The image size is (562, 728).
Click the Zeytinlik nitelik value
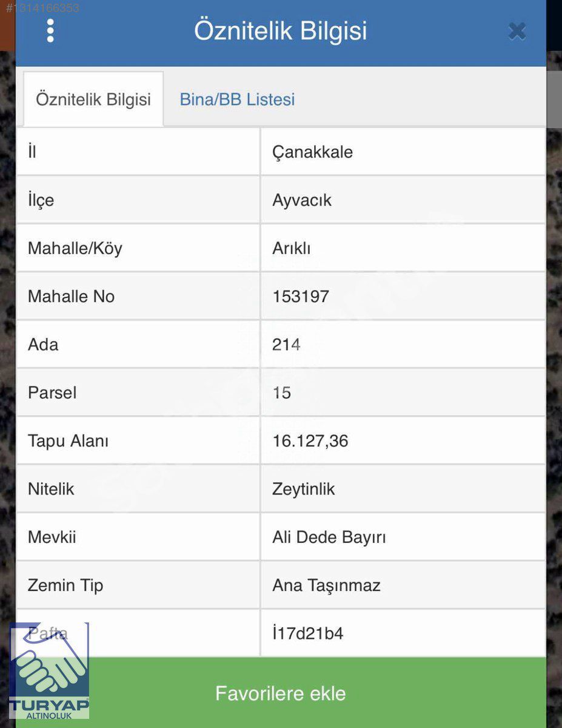(x=304, y=489)
